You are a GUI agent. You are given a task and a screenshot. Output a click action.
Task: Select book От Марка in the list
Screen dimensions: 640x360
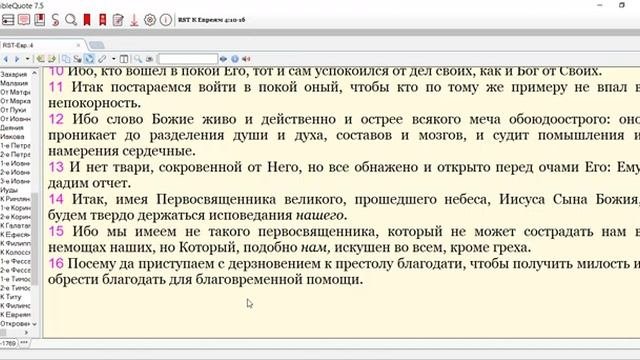[15, 101]
